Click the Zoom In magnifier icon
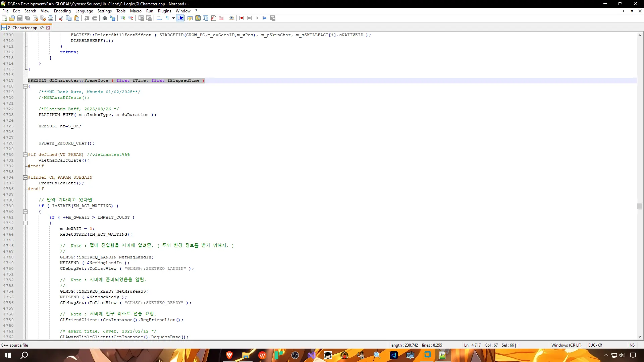 point(123,18)
